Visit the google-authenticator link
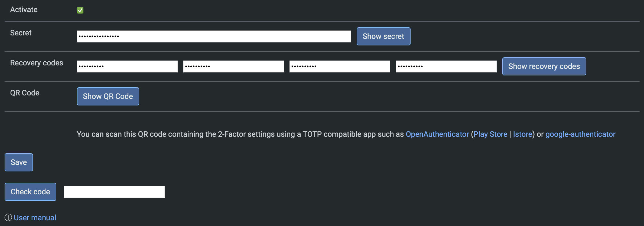644x226 pixels. [x=580, y=134]
